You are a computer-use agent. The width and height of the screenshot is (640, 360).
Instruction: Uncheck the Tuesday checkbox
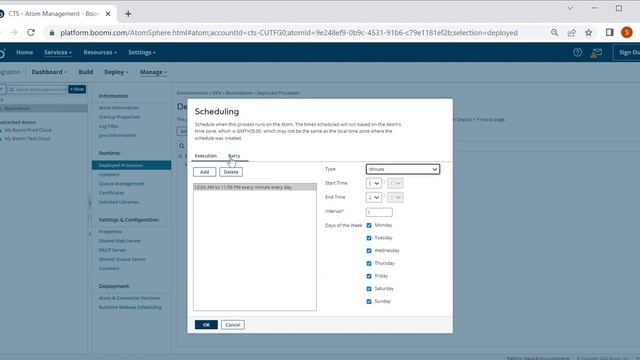[x=369, y=238]
